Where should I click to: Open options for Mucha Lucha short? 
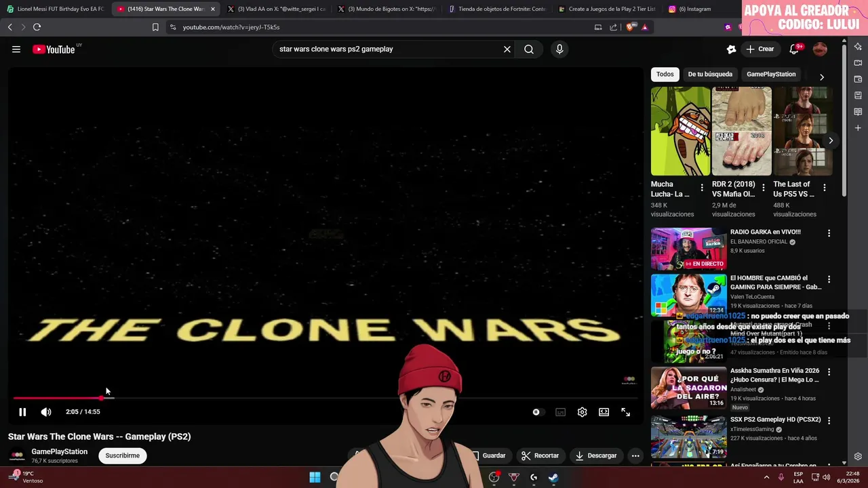click(703, 188)
